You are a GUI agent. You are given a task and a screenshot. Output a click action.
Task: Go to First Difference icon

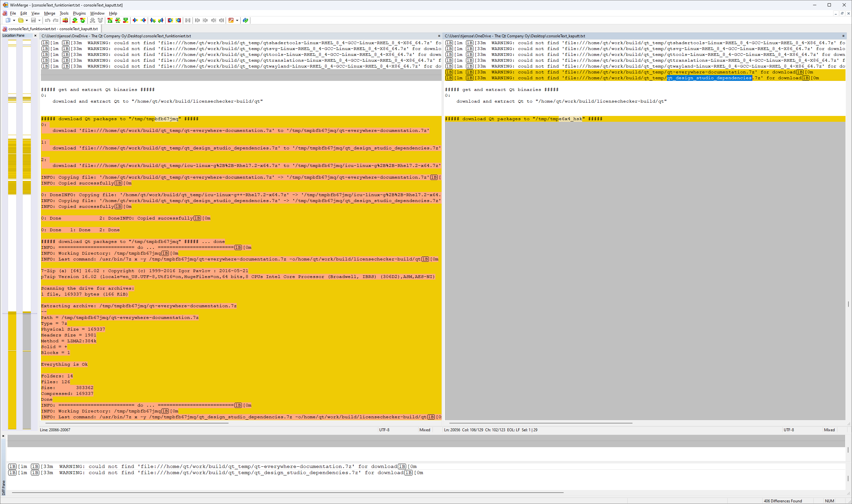click(110, 20)
